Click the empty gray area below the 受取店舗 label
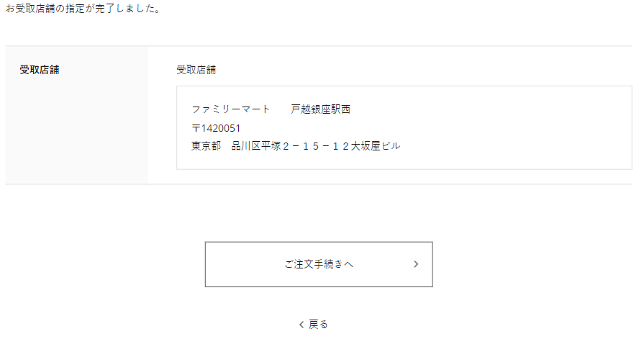The width and height of the screenshot is (644, 339). coord(76,137)
